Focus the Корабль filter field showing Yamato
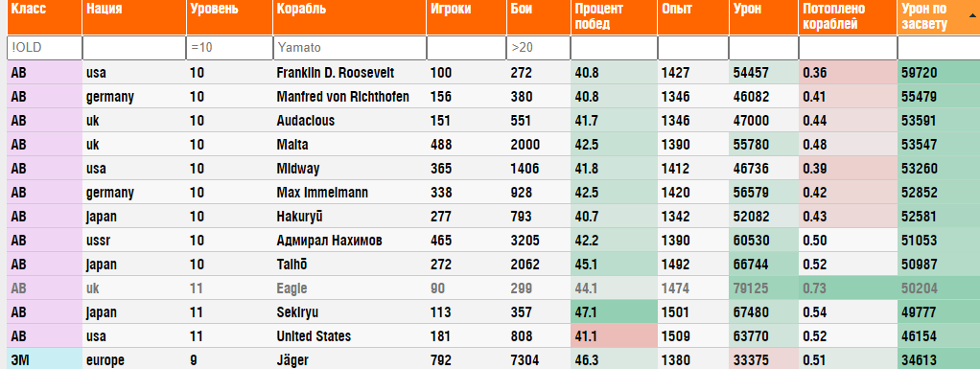The image size is (980, 369). (349, 48)
